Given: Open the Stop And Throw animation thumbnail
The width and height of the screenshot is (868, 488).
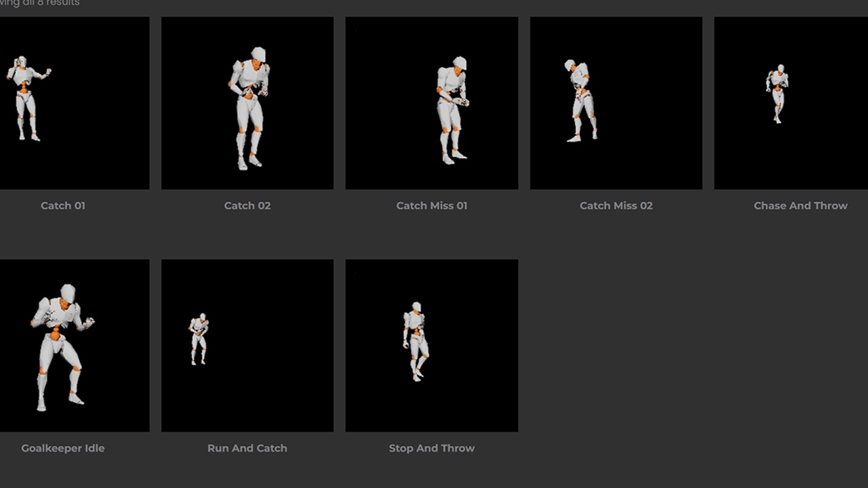Looking at the screenshot, I should [432, 346].
